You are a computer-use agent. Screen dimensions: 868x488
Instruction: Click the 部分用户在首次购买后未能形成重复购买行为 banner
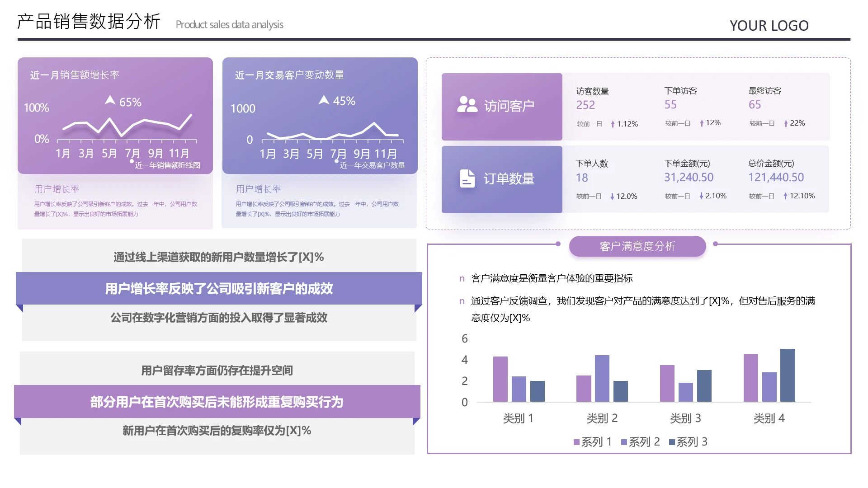click(217, 402)
